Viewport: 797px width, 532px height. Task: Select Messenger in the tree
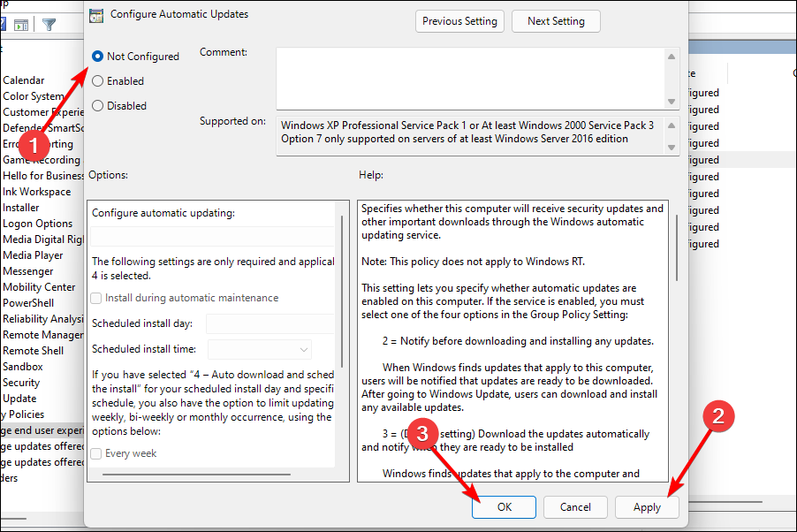(x=28, y=271)
